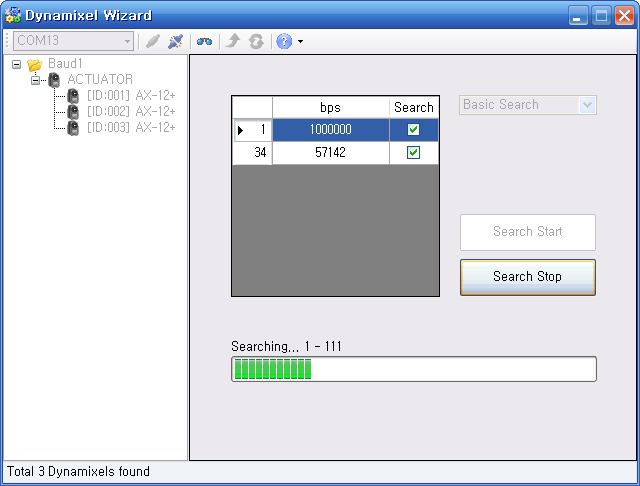Click the Dynamixel Wizard title bar icon
Viewport: 640px width, 486px height.
pos(13,16)
